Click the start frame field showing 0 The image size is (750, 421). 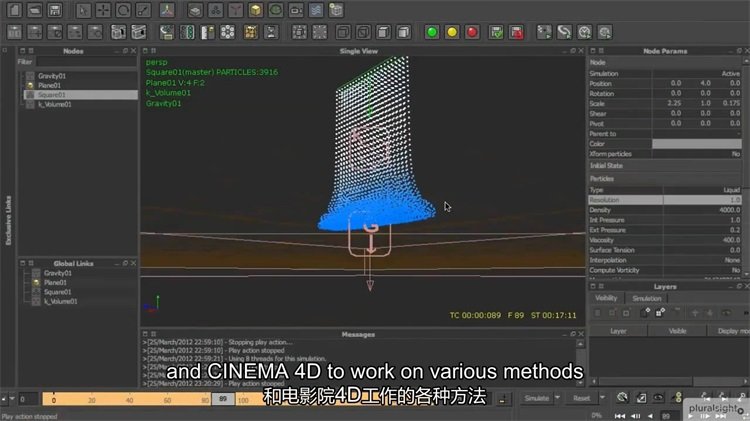point(28,399)
